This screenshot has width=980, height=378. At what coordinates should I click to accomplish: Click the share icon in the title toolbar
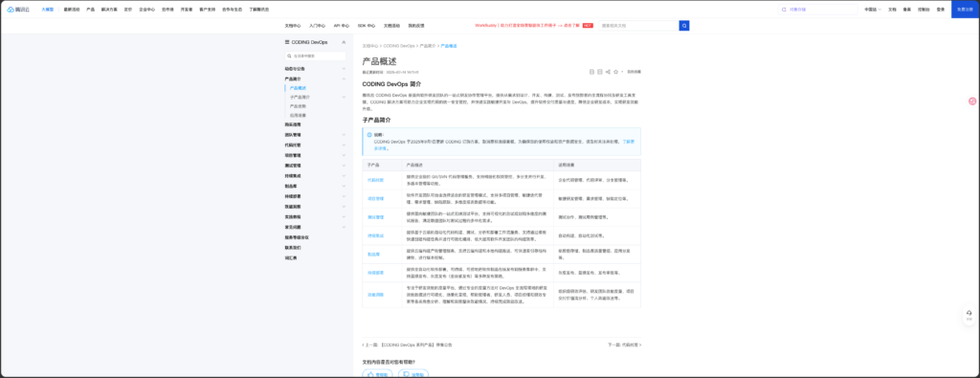608,72
